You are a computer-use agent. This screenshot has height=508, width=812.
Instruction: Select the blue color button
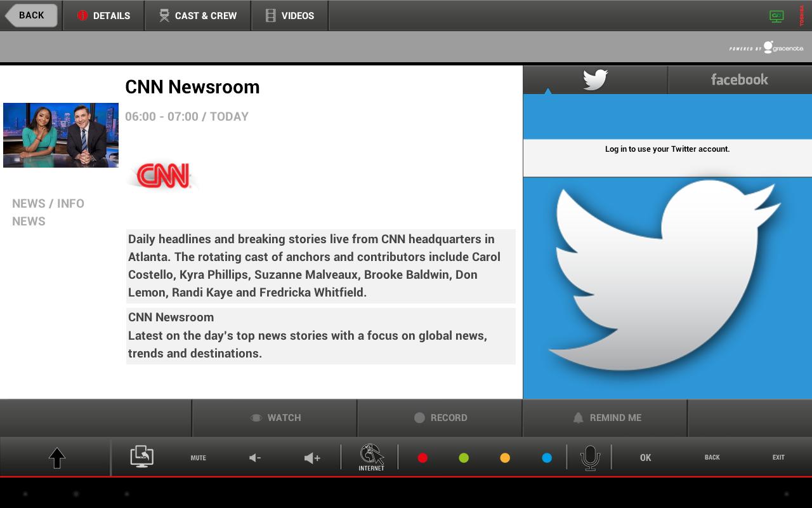[547, 458]
